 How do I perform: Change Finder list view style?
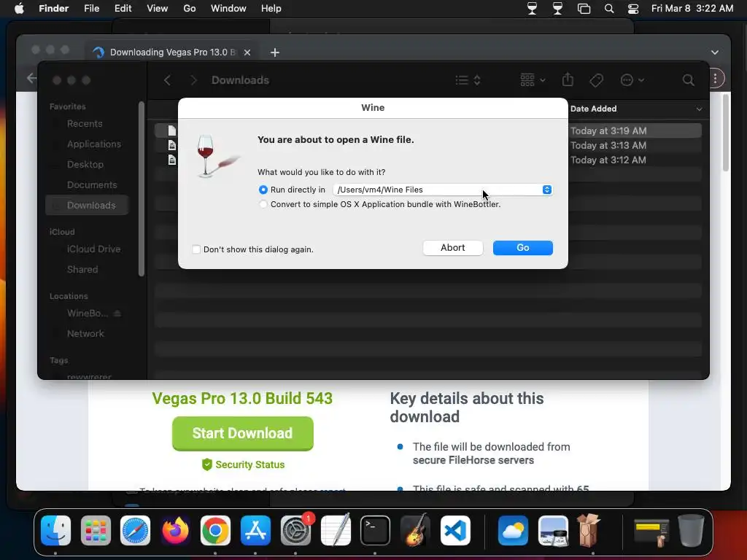pos(468,80)
